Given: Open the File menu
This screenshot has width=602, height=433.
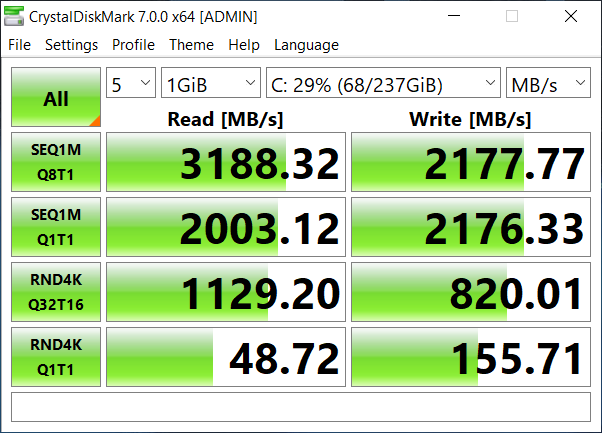Looking at the screenshot, I should (x=19, y=45).
